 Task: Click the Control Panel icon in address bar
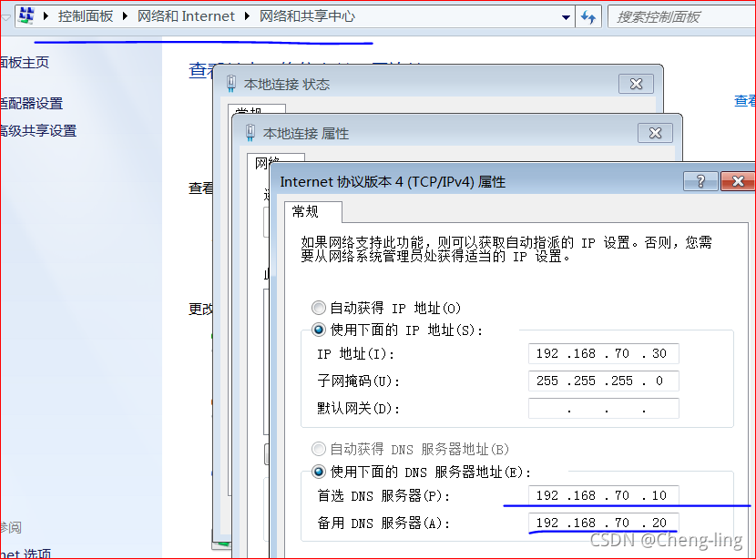pos(26,15)
